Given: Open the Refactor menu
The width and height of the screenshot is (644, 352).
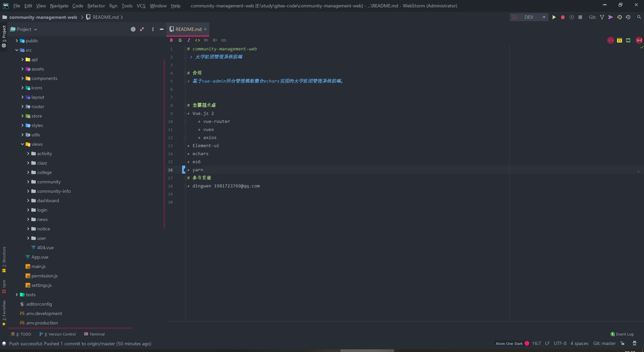Looking at the screenshot, I should [96, 6].
